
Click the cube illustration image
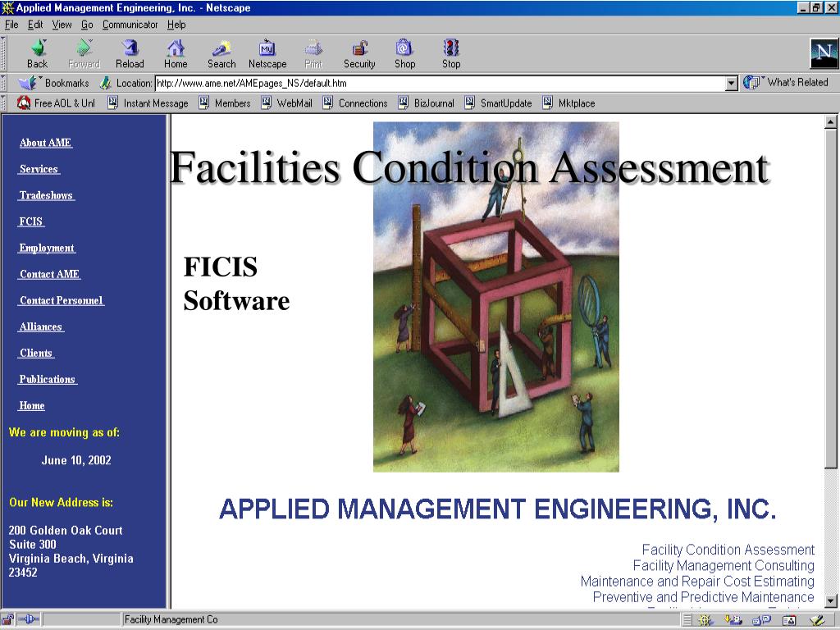pos(496,297)
